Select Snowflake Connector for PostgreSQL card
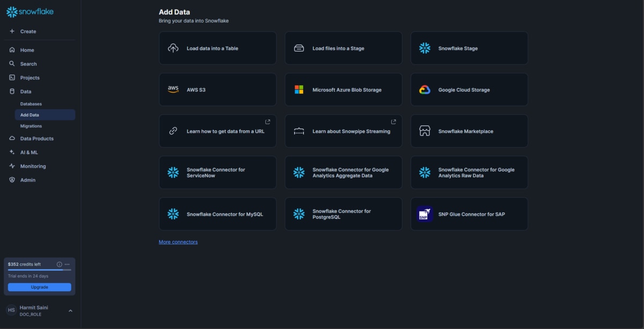 pyautogui.click(x=343, y=214)
